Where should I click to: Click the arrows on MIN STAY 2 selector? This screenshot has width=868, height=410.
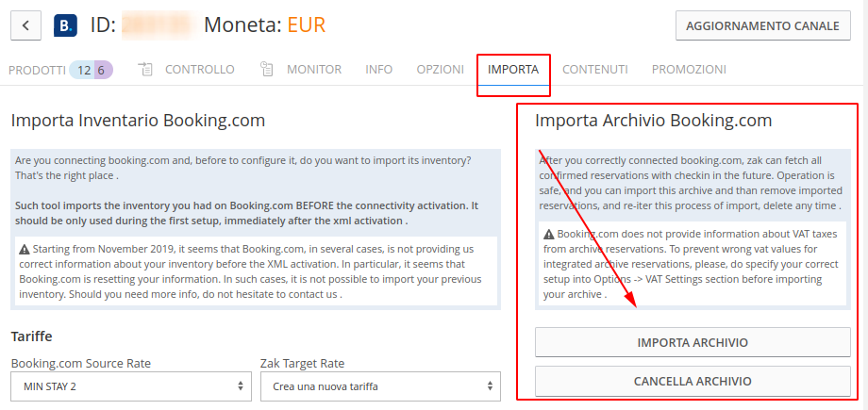coord(241,386)
